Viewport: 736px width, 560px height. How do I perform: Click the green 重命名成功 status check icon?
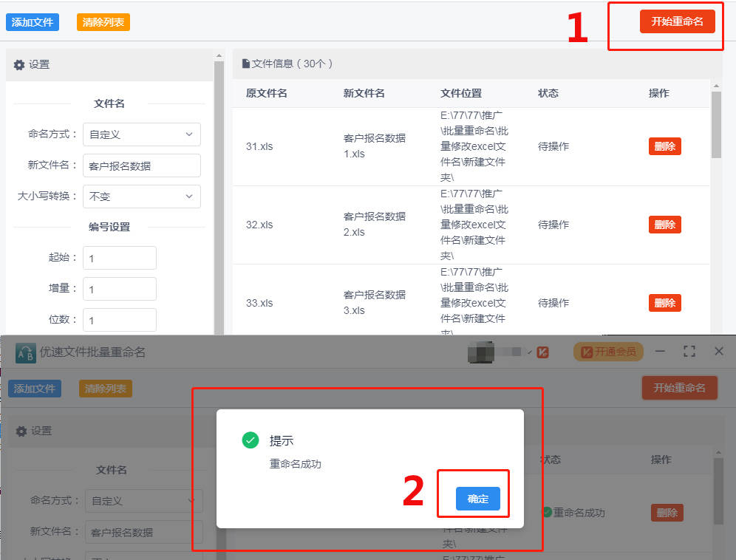(x=547, y=512)
